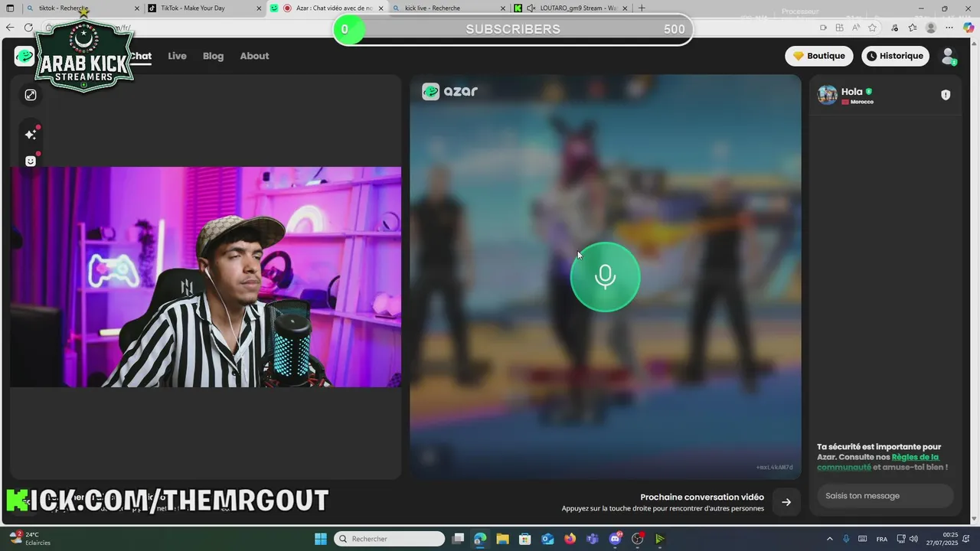
Task: Open the FRA language selector
Action: [x=882, y=539]
